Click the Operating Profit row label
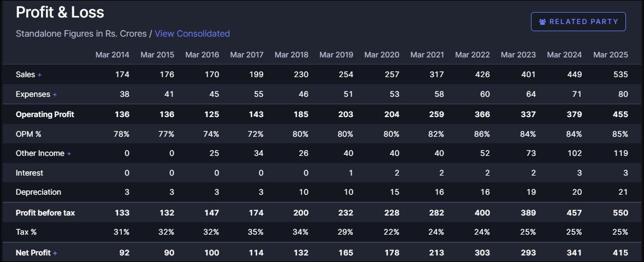 tap(45, 114)
